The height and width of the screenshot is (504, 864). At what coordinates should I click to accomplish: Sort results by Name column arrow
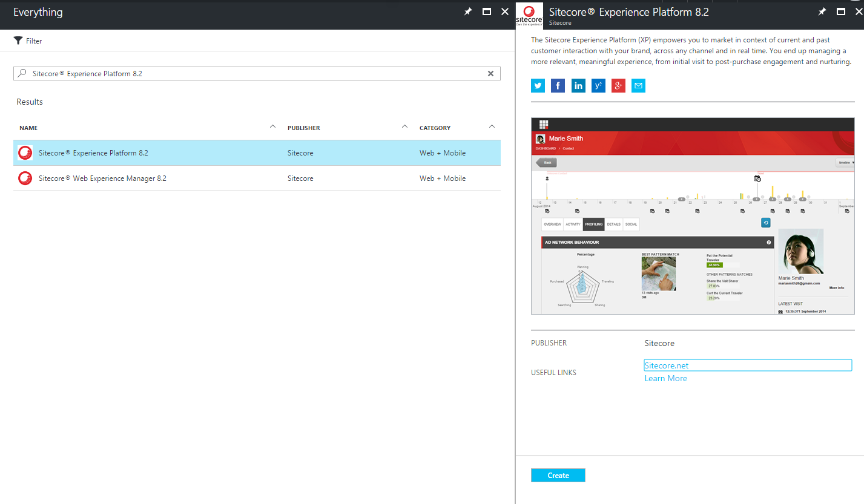tap(272, 126)
